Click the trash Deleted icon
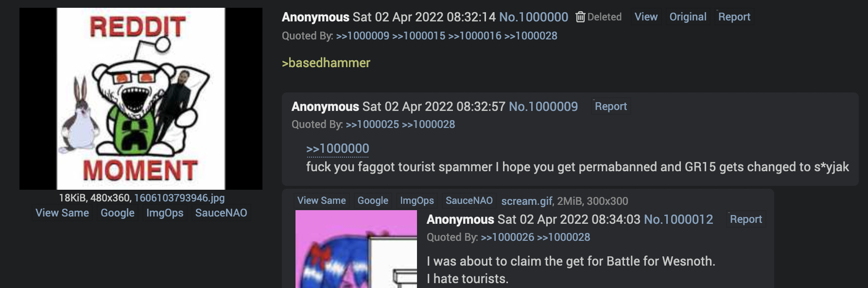 (580, 17)
